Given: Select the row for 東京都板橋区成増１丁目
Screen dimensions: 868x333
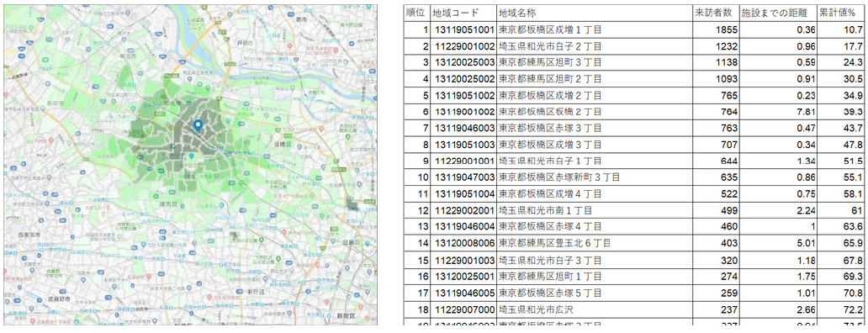Looking at the screenshot, I should [635, 29].
